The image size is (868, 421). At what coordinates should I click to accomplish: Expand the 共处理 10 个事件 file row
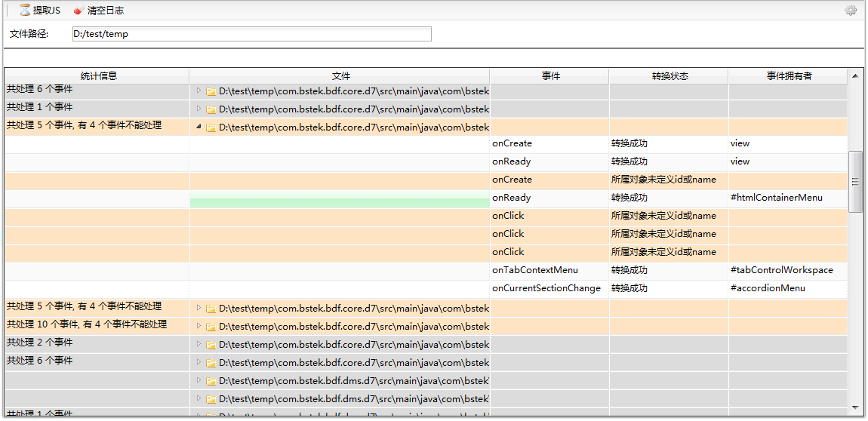199,326
